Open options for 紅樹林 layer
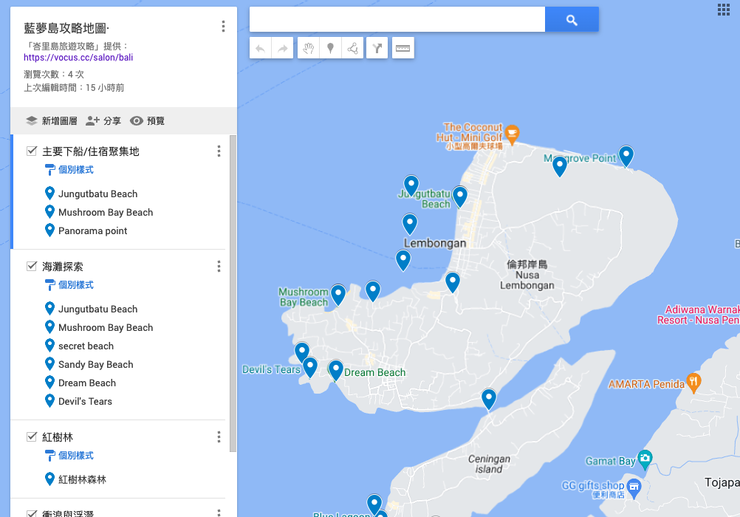Viewport: 740px width, 517px height. coord(219,437)
